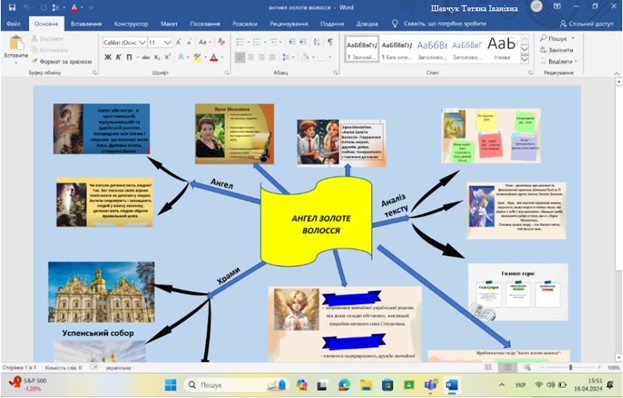Screen dimensions: 623x398
Task: Show hidden icons chevron in system tray
Action: 502,384
